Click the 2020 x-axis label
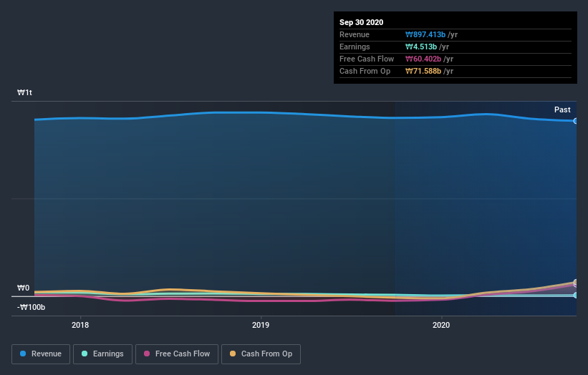This screenshot has width=588, height=375. tap(441, 325)
